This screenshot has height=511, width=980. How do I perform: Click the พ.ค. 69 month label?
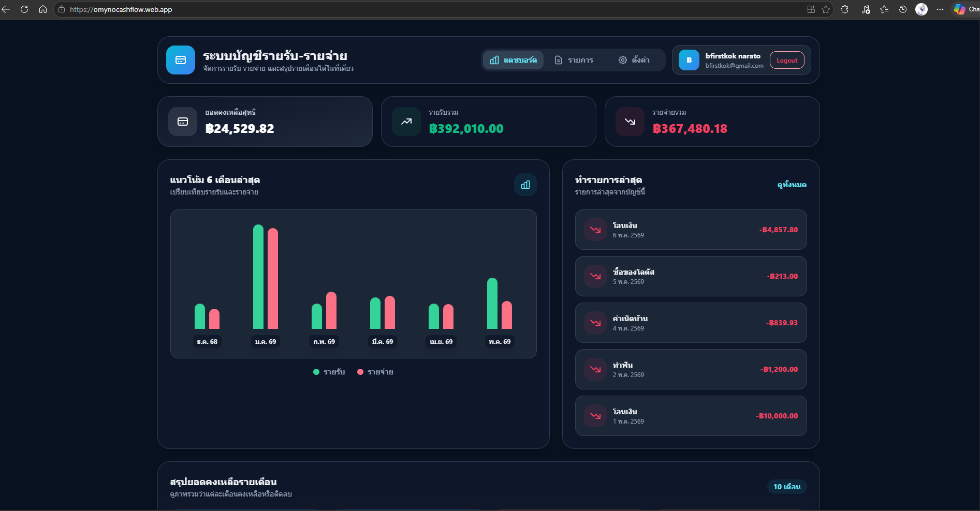coord(500,342)
